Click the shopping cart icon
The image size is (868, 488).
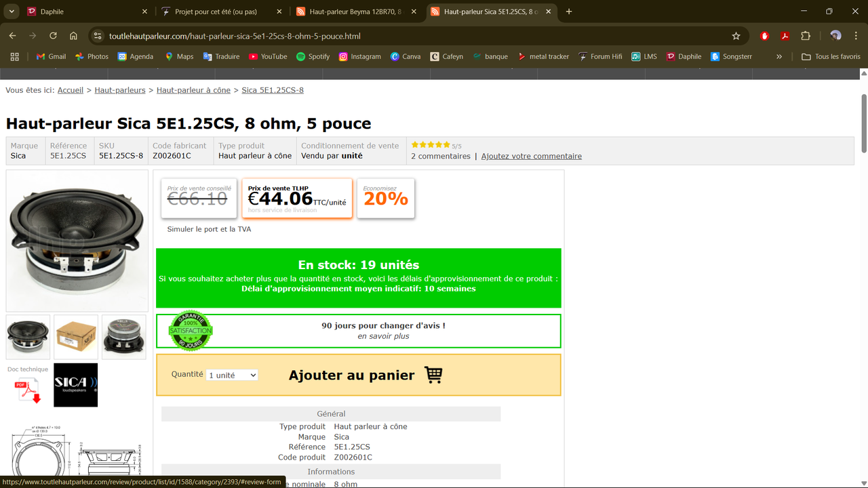[x=433, y=375]
